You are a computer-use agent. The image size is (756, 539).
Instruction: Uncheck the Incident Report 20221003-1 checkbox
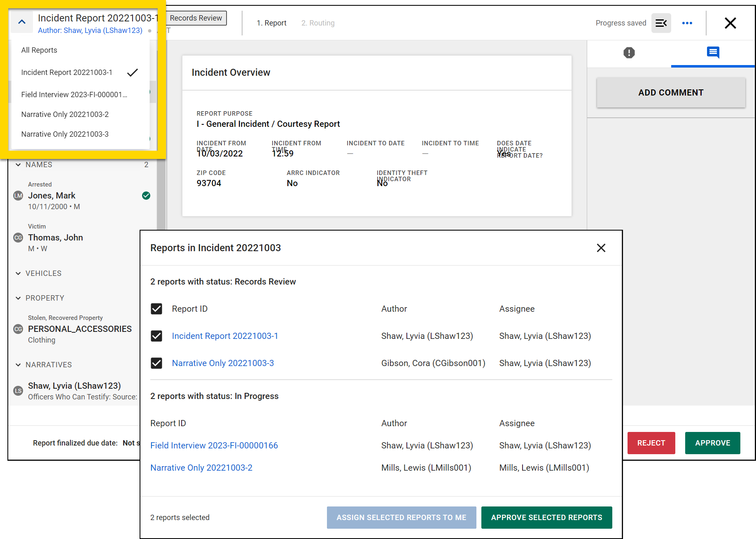pyautogui.click(x=156, y=336)
